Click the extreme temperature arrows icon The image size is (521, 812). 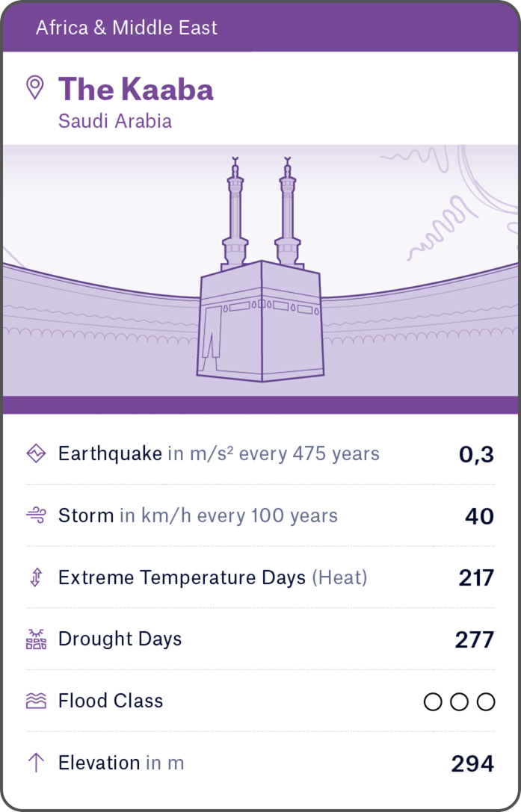(x=36, y=577)
